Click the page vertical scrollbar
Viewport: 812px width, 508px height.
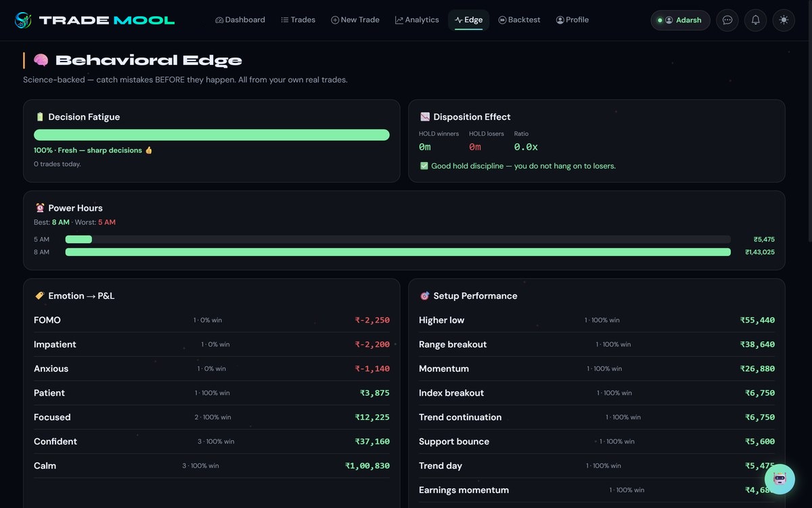809,122
